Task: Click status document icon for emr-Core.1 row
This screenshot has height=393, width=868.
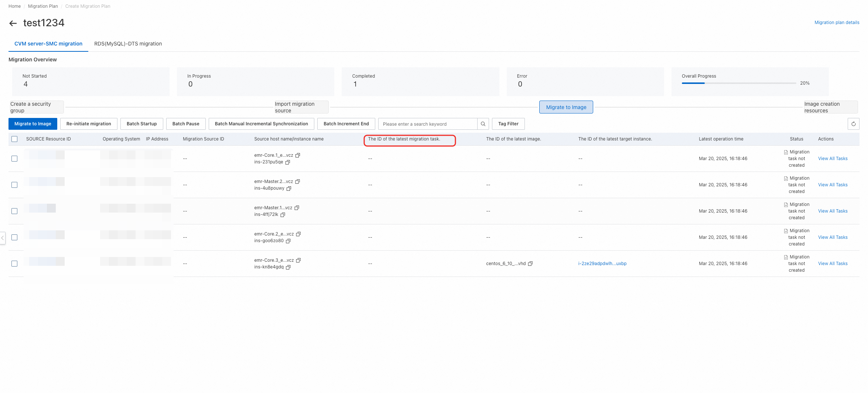Action: point(786,152)
